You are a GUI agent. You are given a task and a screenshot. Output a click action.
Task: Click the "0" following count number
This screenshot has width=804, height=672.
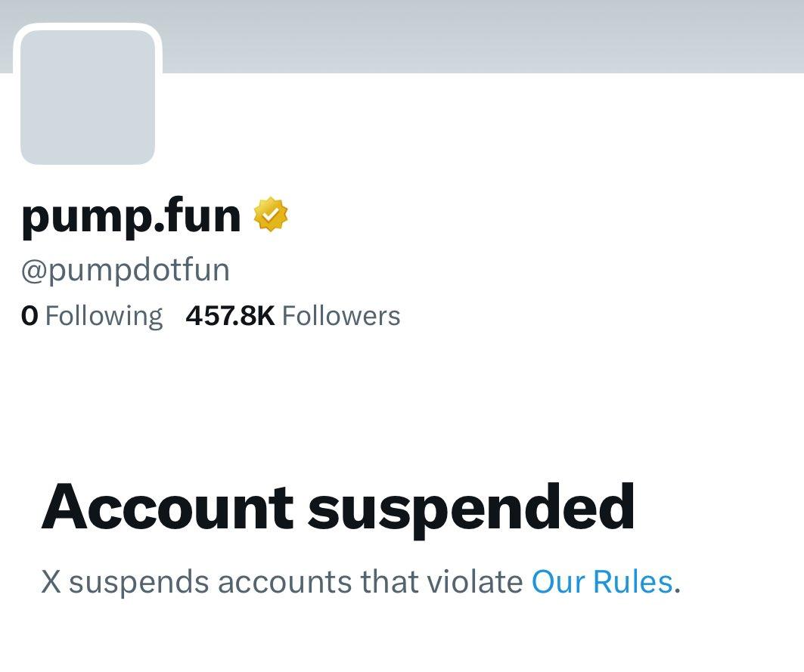click(x=29, y=315)
